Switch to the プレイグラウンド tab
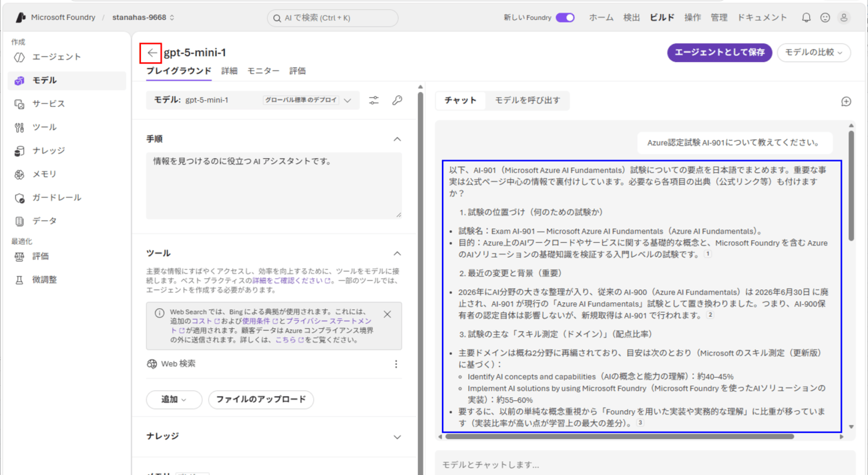 click(179, 71)
